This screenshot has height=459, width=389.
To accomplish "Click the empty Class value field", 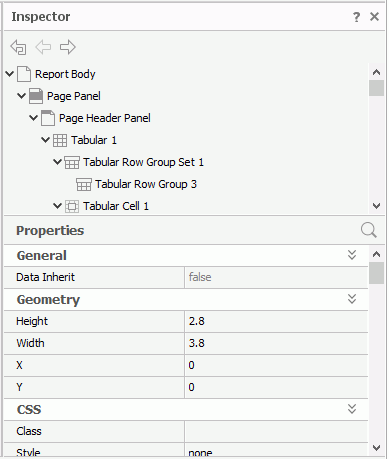I will [x=276, y=431].
